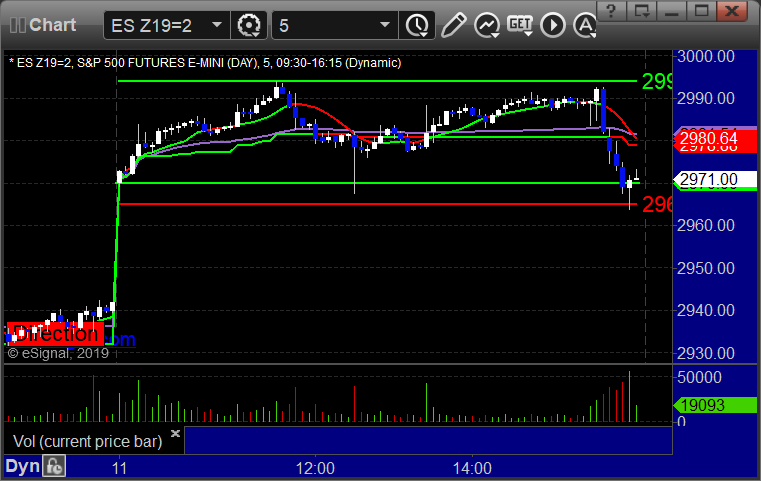
Task: Click the 12:00 time axis label
Action: click(315, 468)
